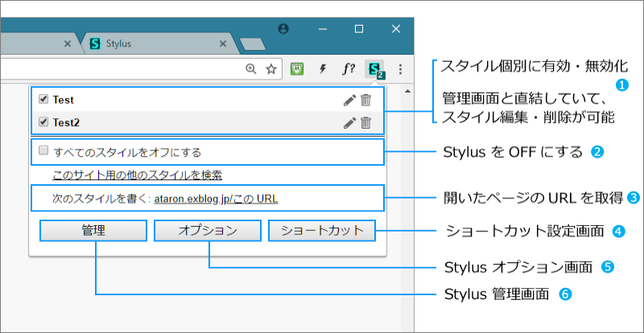Image resolution: width=644 pixels, height=333 pixels.
Task: Click the 管理 button
Action: [93, 230]
